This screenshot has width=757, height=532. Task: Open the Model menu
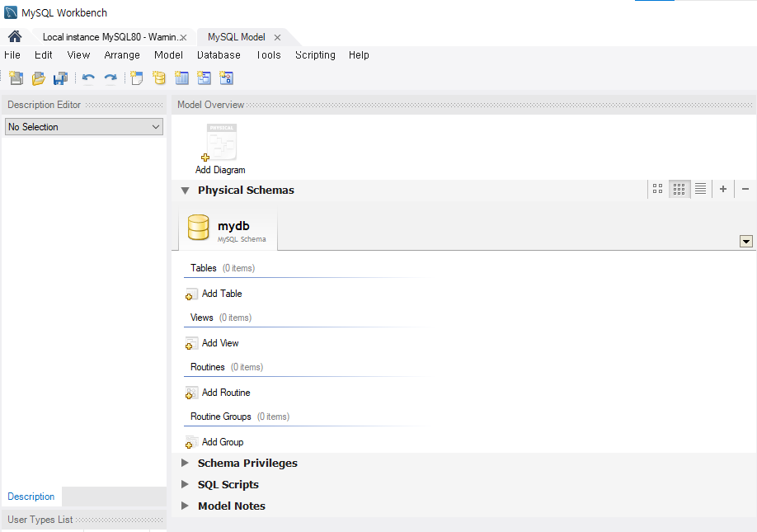click(x=168, y=55)
